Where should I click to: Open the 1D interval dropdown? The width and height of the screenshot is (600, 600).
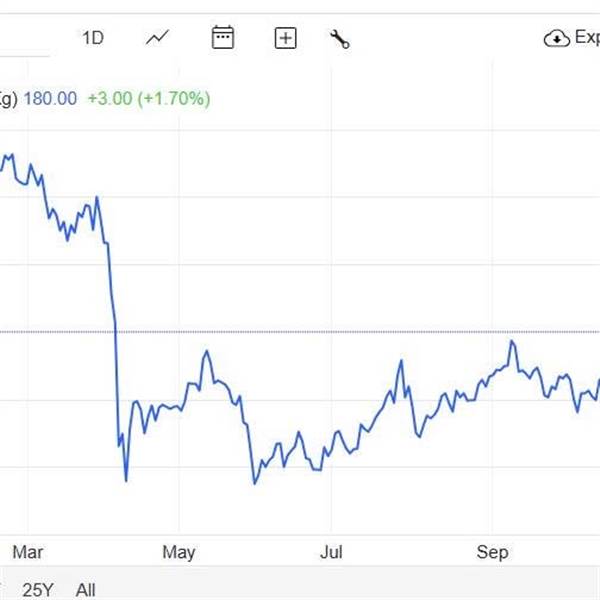[x=93, y=38]
